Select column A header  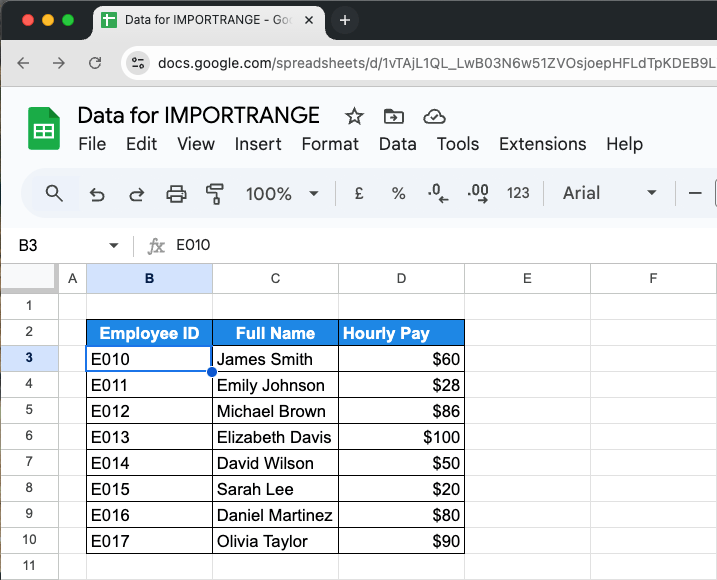point(72,279)
